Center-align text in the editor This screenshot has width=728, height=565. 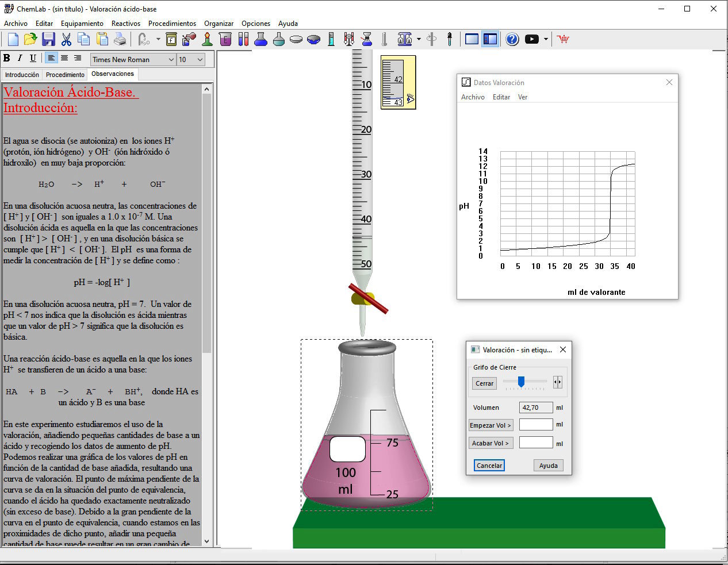point(64,58)
